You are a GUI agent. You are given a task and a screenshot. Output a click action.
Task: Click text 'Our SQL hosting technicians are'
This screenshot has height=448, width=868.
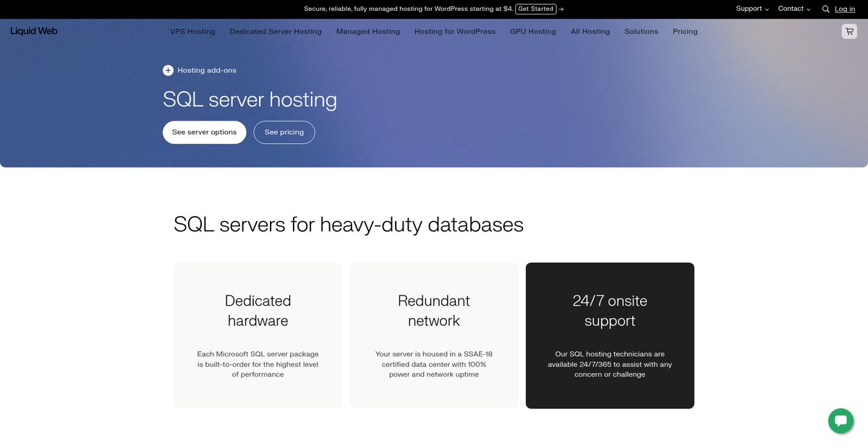click(x=610, y=354)
